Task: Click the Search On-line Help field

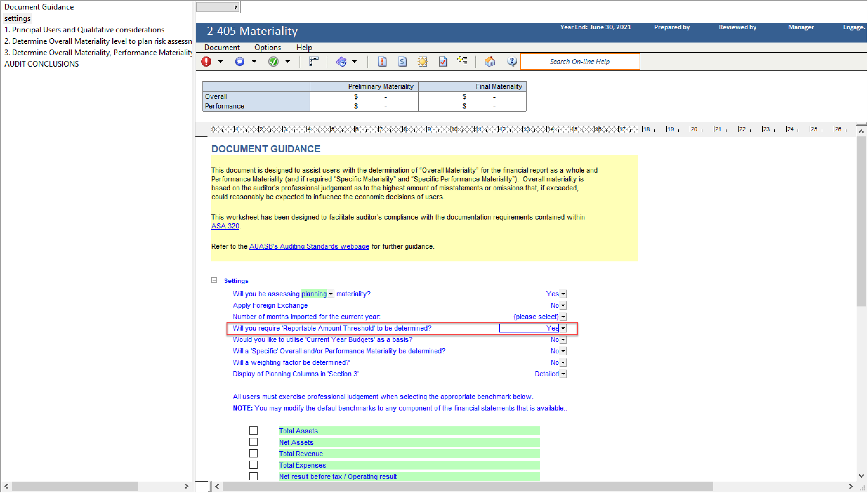Action: [x=580, y=62]
